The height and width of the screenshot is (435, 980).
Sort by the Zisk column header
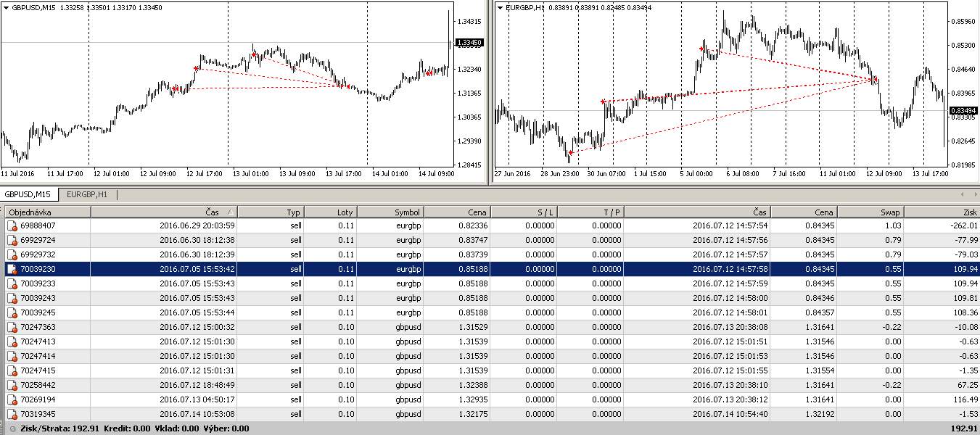pos(942,212)
